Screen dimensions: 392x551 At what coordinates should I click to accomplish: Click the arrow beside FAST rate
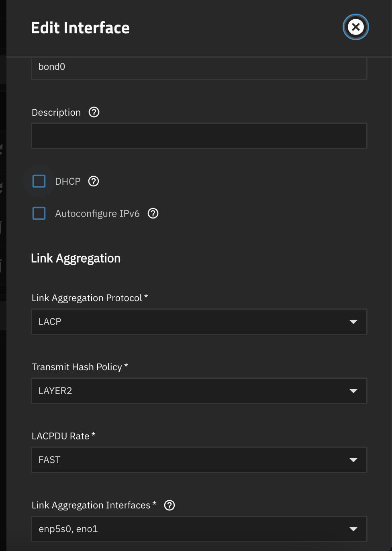(353, 460)
